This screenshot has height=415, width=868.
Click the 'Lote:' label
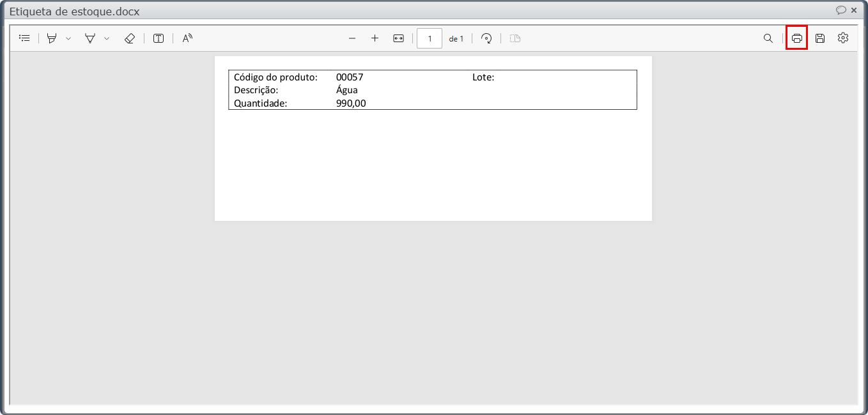pyautogui.click(x=483, y=77)
